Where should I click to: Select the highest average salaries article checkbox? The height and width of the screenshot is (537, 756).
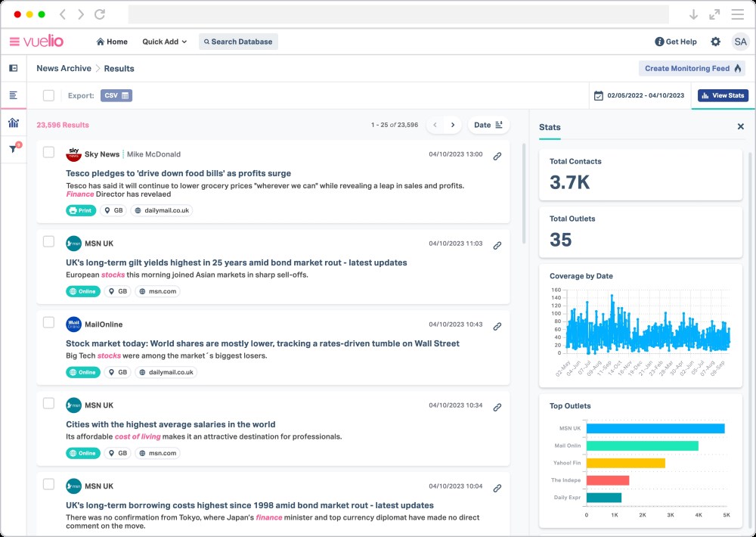pos(48,403)
